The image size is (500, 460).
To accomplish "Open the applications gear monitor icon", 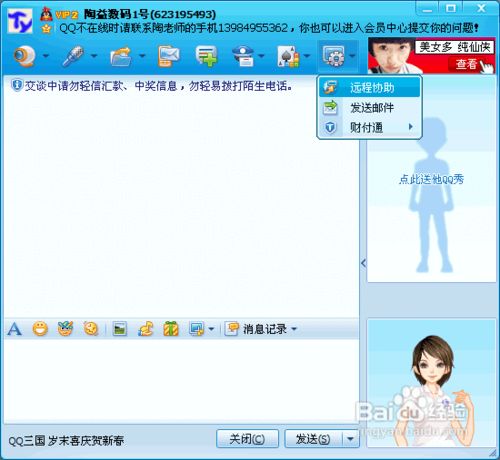I will pos(333,56).
